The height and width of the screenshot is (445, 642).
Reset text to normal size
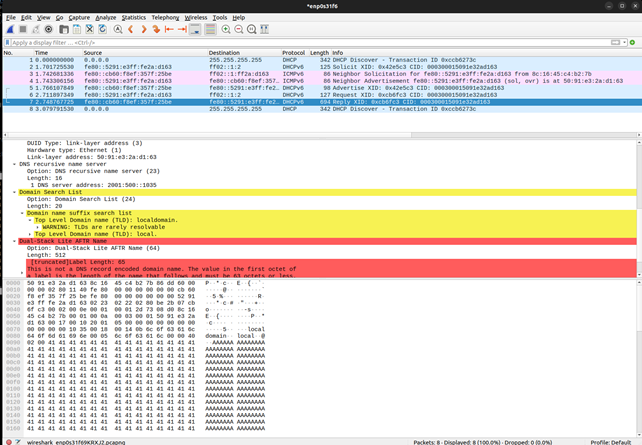(252, 29)
